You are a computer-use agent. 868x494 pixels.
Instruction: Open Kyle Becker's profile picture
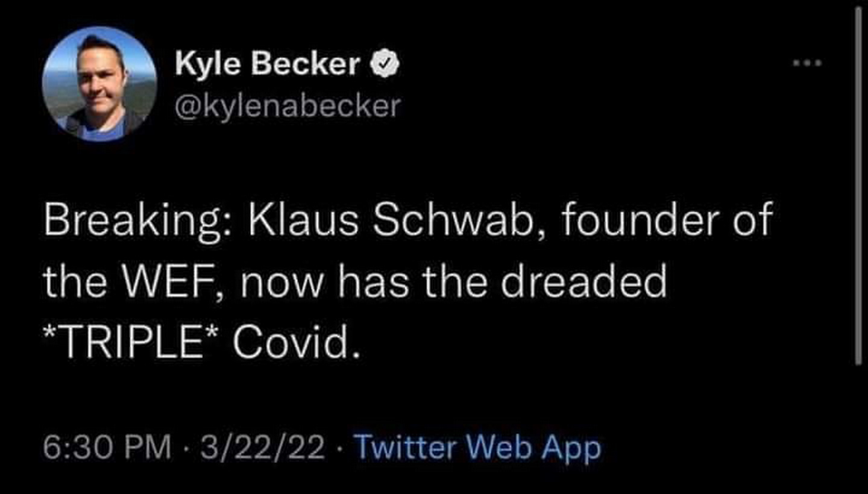(99, 84)
